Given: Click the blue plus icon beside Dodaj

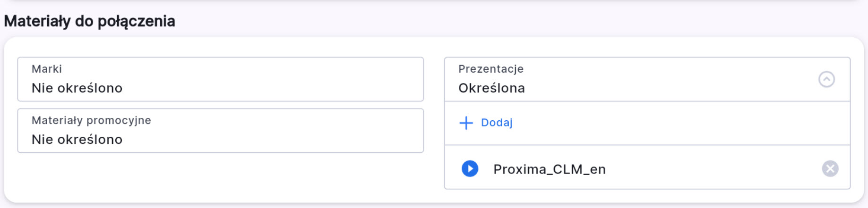Looking at the screenshot, I should [x=466, y=123].
